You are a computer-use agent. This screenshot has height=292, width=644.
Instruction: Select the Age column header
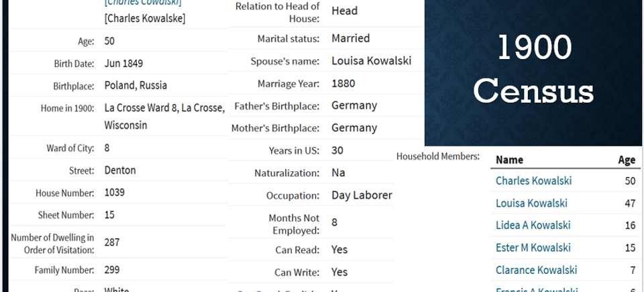(x=627, y=160)
